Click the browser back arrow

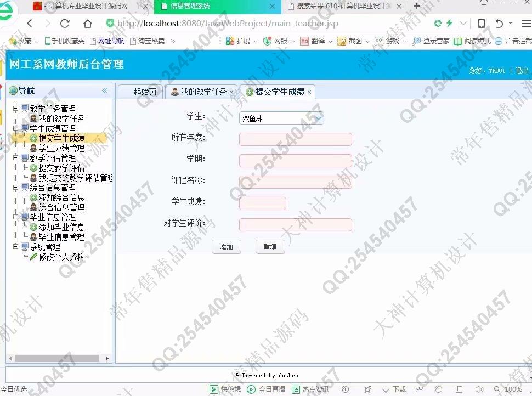30,24
